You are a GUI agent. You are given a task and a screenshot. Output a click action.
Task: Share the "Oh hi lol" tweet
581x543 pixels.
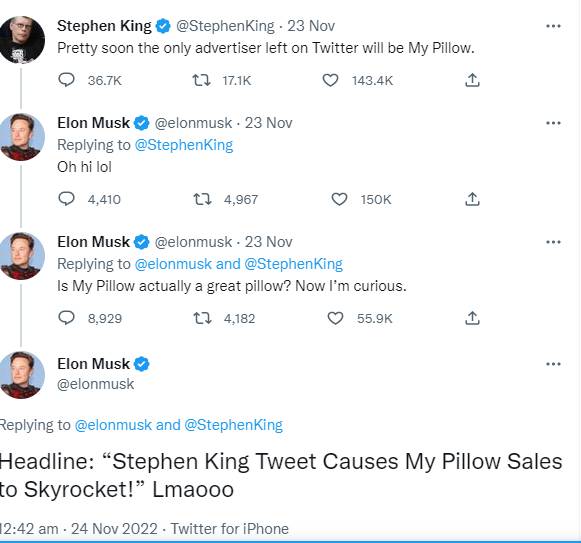pyautogui.click(x=472, y=199)
